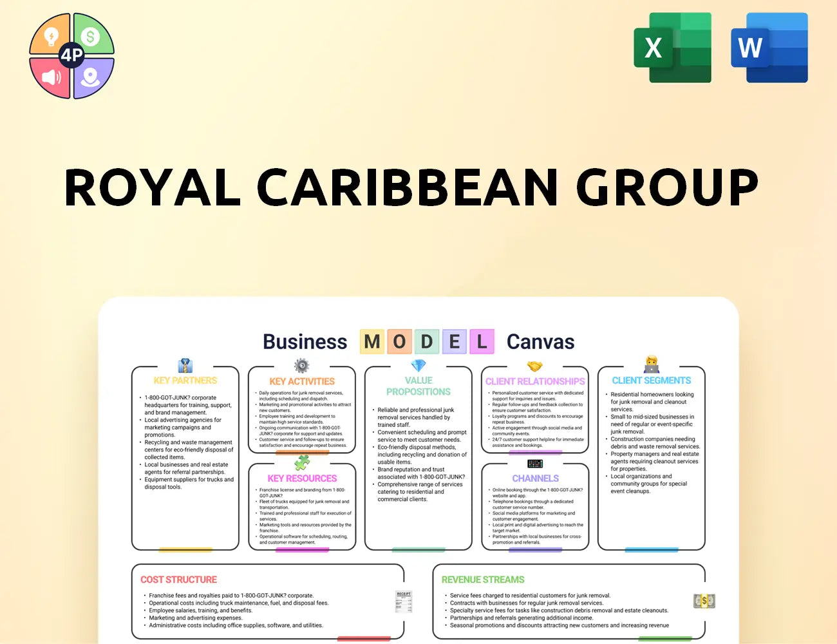
Task: Click the CLIENT RELATIONSHIPS heading
Action: click(535, 381)
